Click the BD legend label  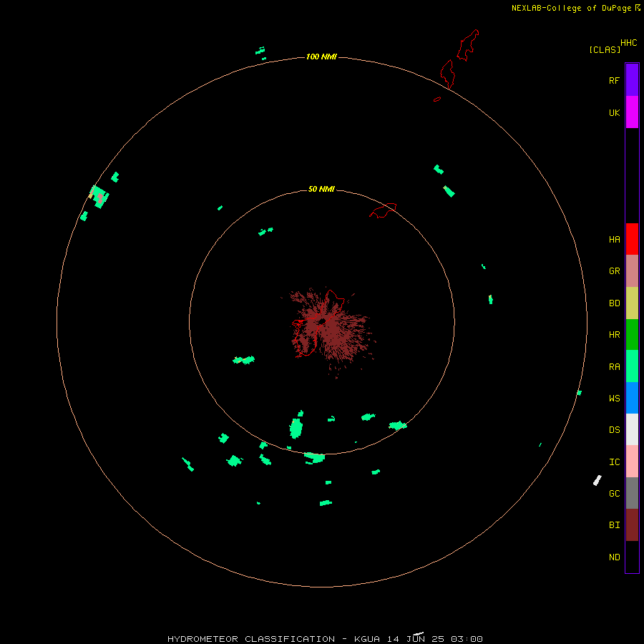[x=614, y=303]
